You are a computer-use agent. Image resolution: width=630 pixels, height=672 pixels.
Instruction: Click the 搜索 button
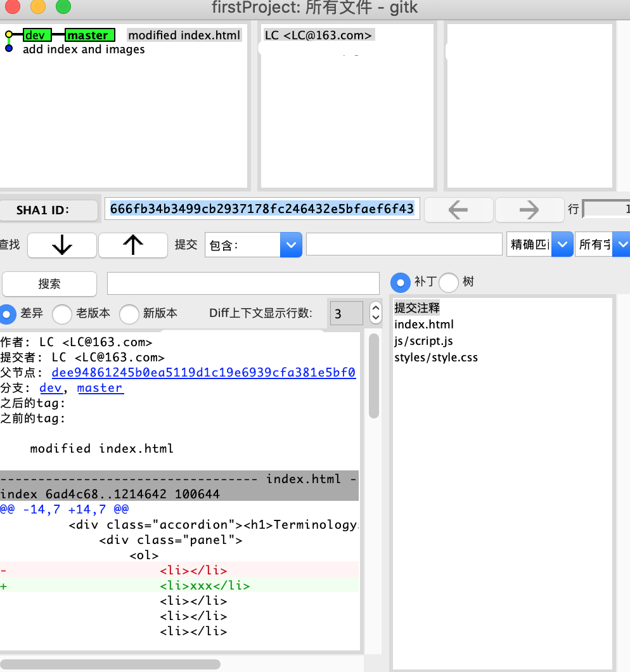pyautogui.click(x=49, y=284)
